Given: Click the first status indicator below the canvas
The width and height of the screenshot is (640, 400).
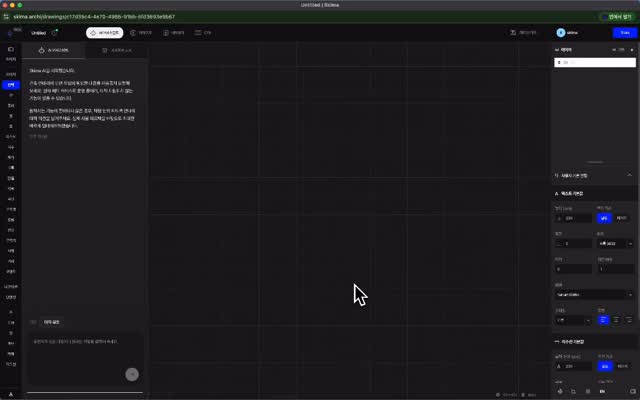Looking at the screenshot, I should point(507,395).
